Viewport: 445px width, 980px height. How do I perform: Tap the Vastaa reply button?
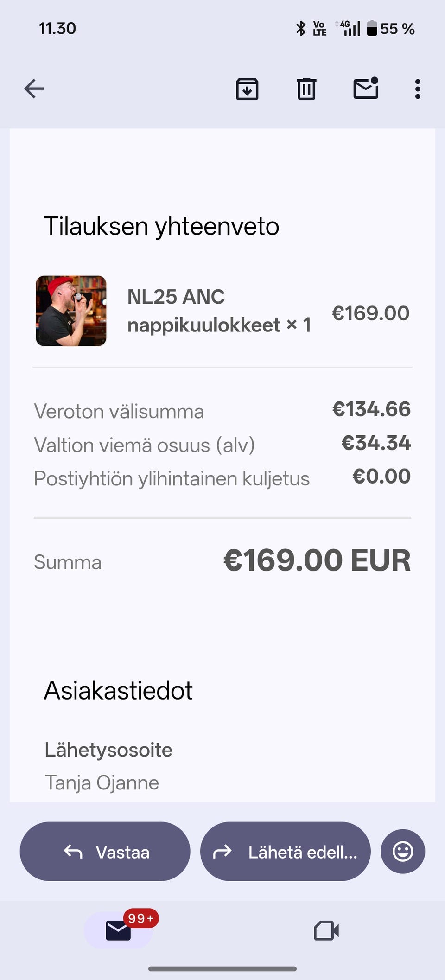coord(105,852)
